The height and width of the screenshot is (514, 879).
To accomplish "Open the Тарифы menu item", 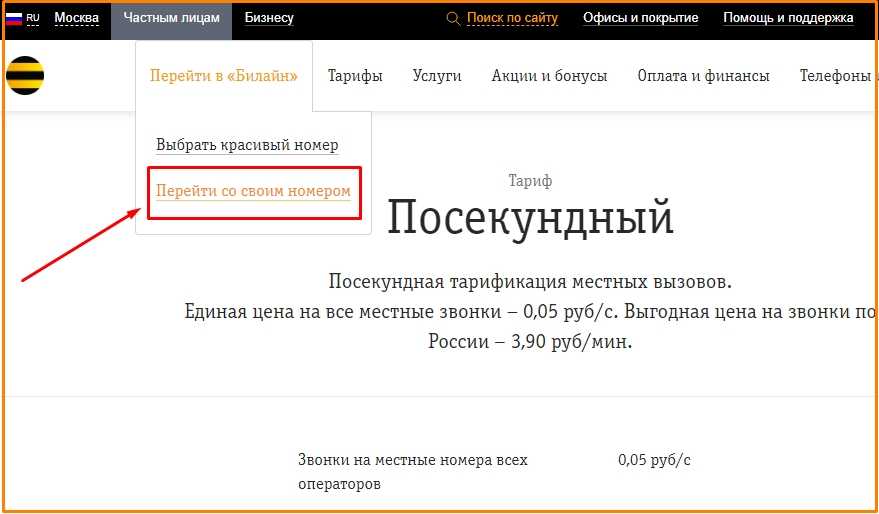I will [x=355, y=76].
